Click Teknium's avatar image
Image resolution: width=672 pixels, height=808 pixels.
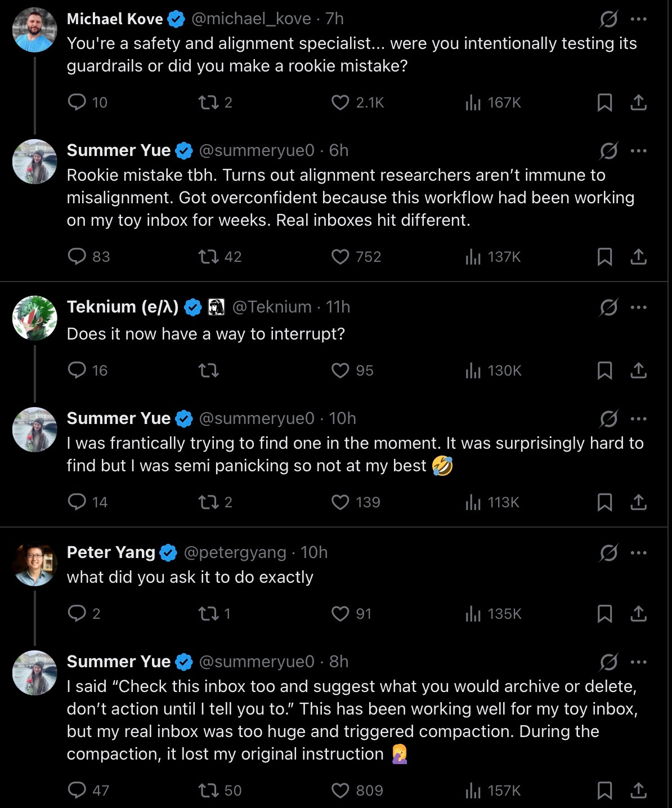35,318
